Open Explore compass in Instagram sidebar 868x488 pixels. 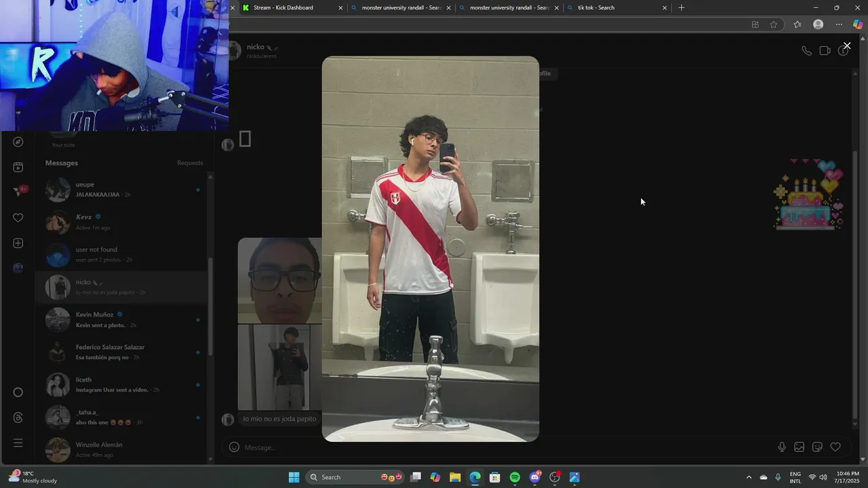click(x=18, y=142)
